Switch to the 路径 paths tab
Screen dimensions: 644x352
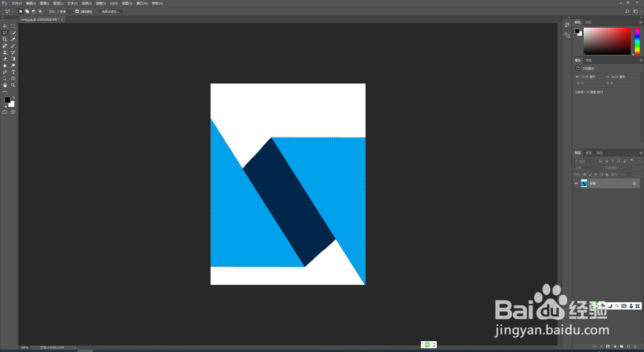pyautogui.click(x=599, y=153)
